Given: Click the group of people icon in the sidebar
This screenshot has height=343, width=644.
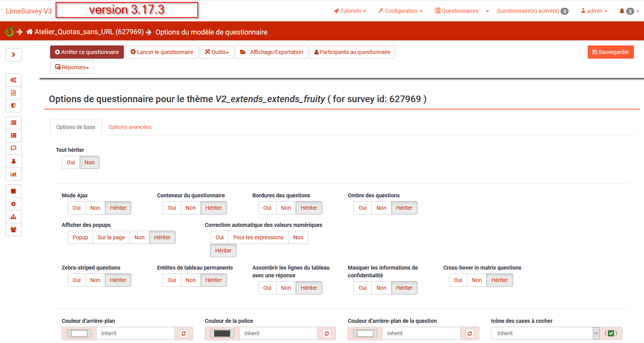Looking at the screenshot, I should tap(14, 230).
